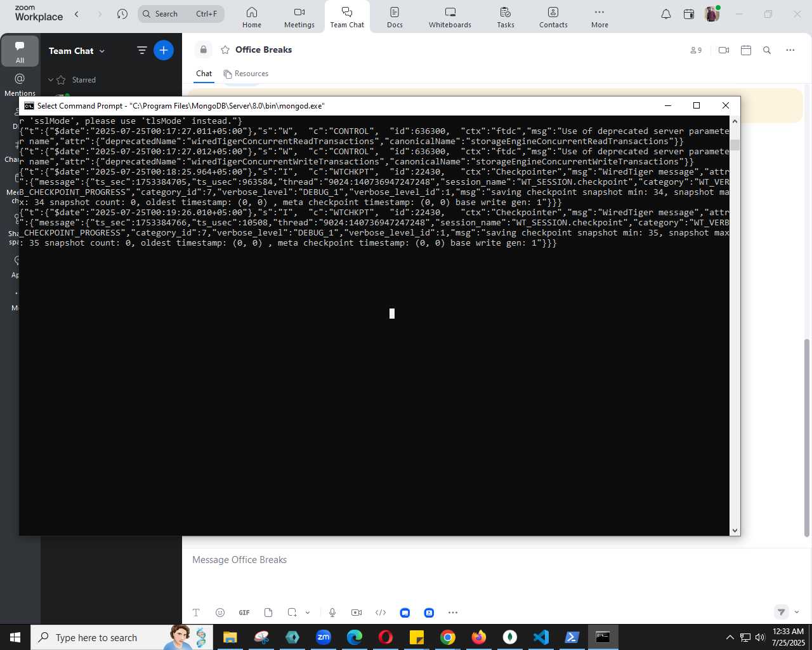The image size is (812, 650).
Task: Insert a code snippet
Action: (x=381, y=613)
